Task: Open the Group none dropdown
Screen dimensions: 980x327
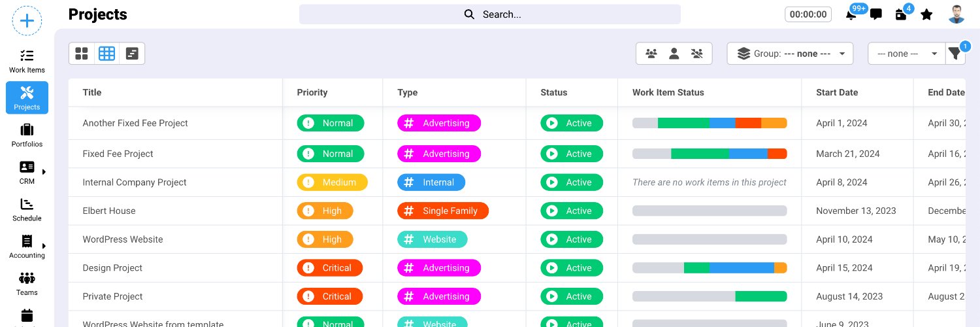Action: [x=790, y=54]
